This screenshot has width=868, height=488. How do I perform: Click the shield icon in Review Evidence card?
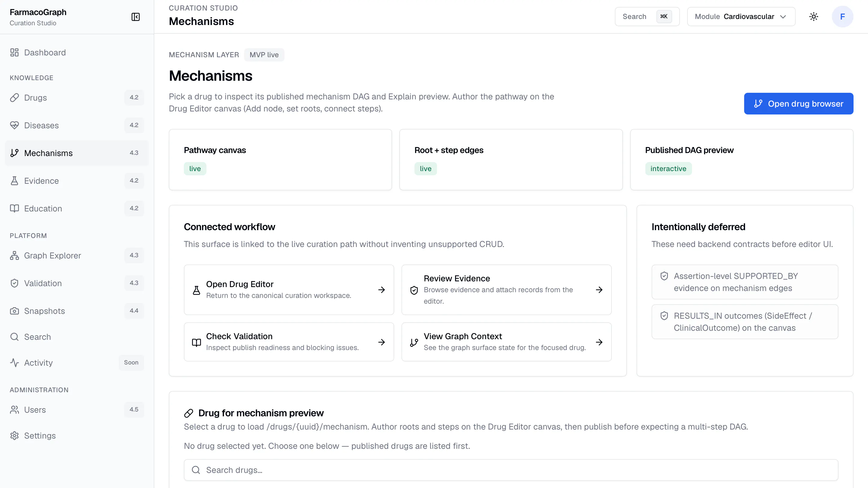click(414, 290)
